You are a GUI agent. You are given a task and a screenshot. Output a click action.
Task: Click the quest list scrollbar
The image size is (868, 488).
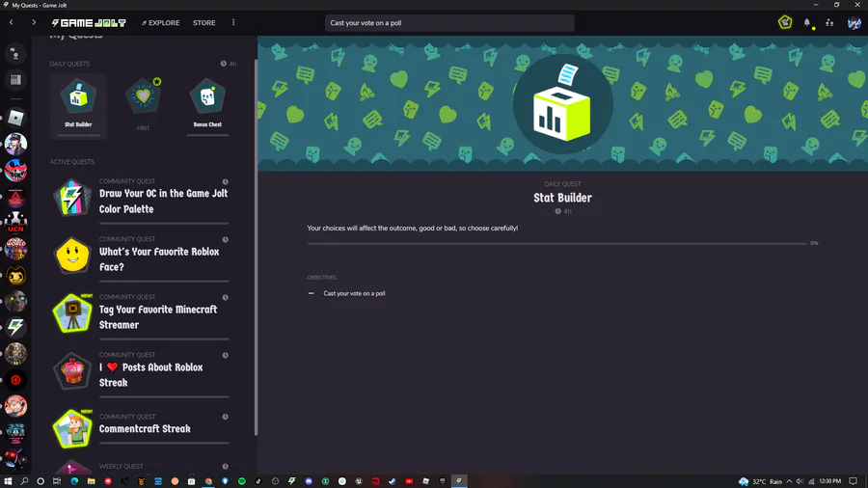click(x=256, y=247)
